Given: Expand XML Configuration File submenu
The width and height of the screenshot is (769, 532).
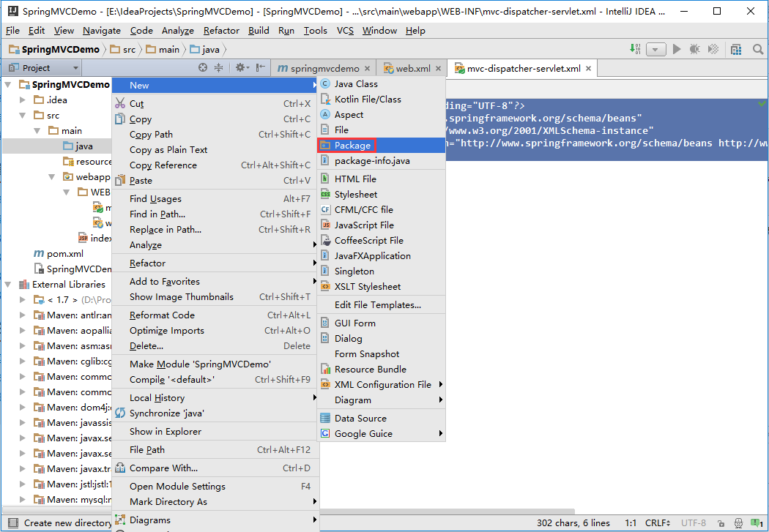Looking at the screenshot, I should (382, 385).
